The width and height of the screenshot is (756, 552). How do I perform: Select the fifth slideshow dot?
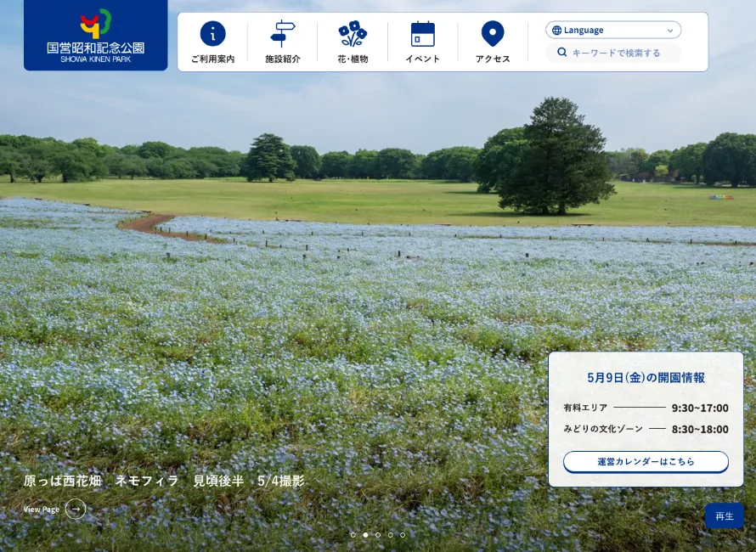(403, 535)
